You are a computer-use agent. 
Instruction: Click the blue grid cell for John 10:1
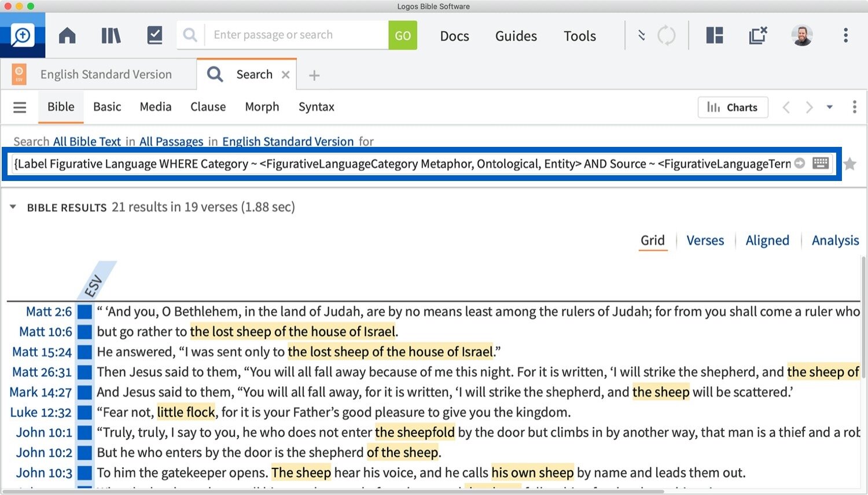[85, 433]
